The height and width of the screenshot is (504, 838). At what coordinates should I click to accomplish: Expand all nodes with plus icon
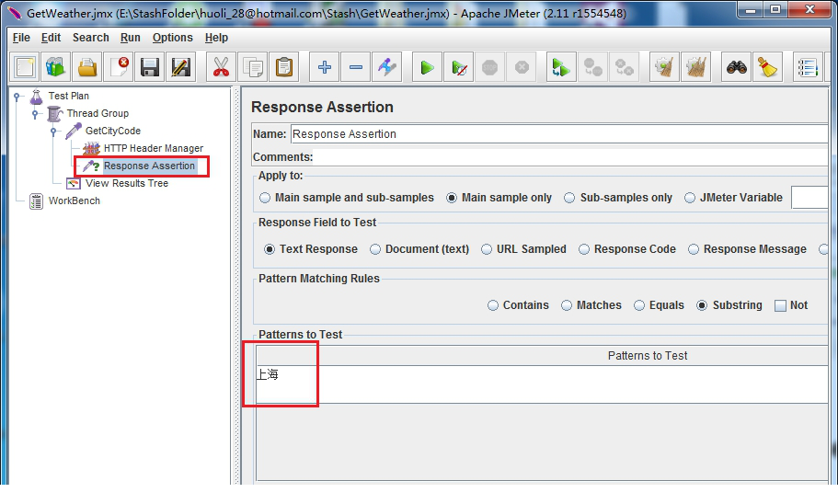[x=325, y=67]
